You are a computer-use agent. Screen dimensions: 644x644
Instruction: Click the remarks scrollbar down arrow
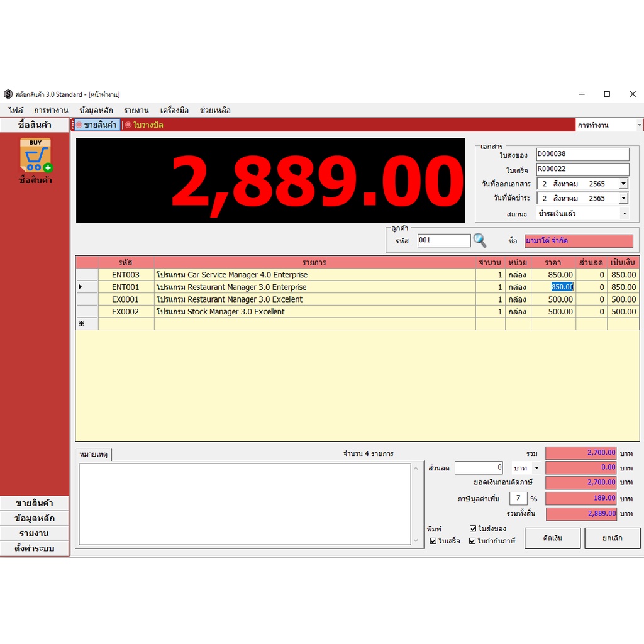[416, 540]
